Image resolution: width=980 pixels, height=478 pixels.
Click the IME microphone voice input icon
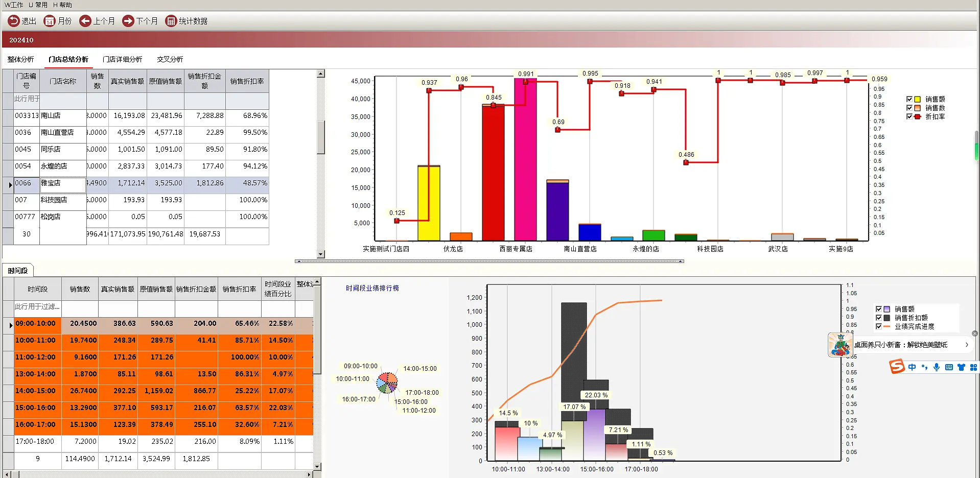click(x=937, y=367)
